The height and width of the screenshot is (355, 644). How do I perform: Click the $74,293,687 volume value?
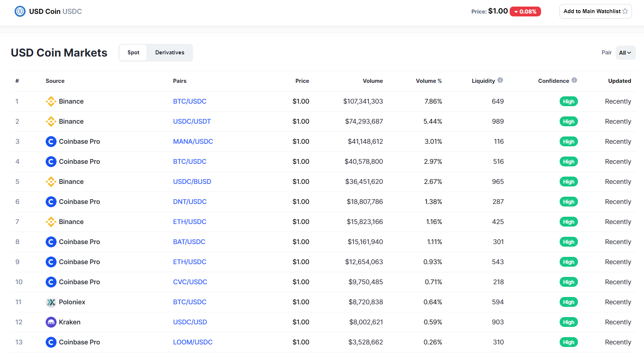click(x=364, y=121)
